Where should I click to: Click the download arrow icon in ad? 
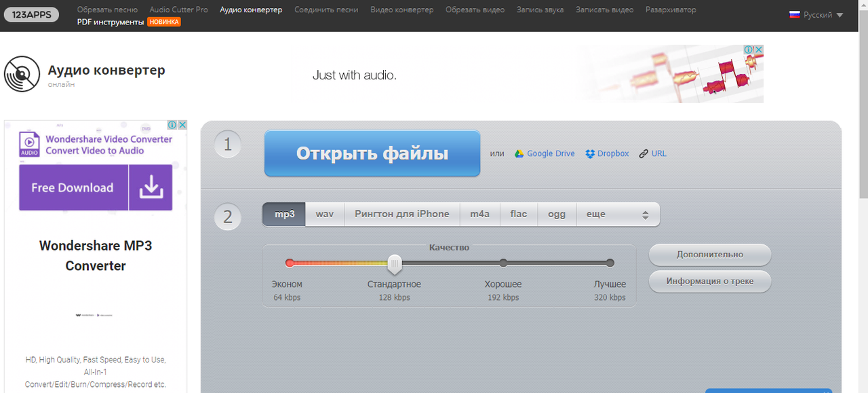tap(151, 187)
